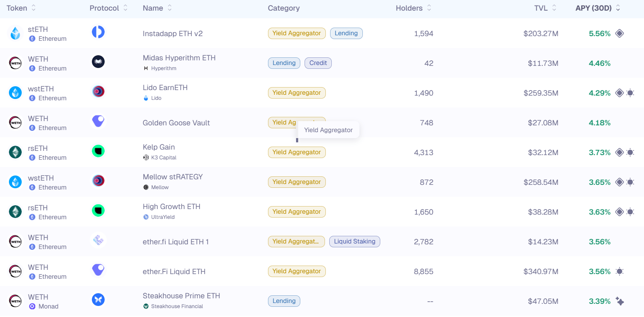The width and height of the screenshot is (644, 317).
Task: Click the Monad chain icon under WETH
Action: (32, 306)
